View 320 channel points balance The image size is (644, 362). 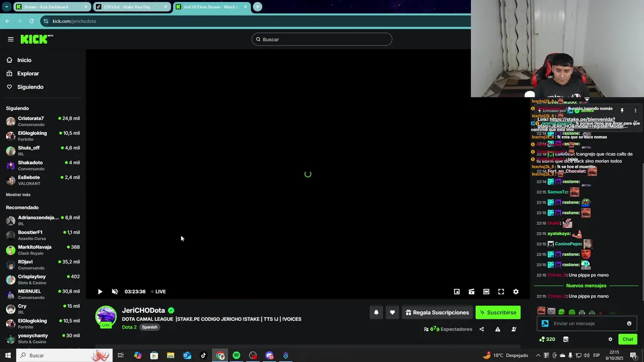[x=547, y=339]
